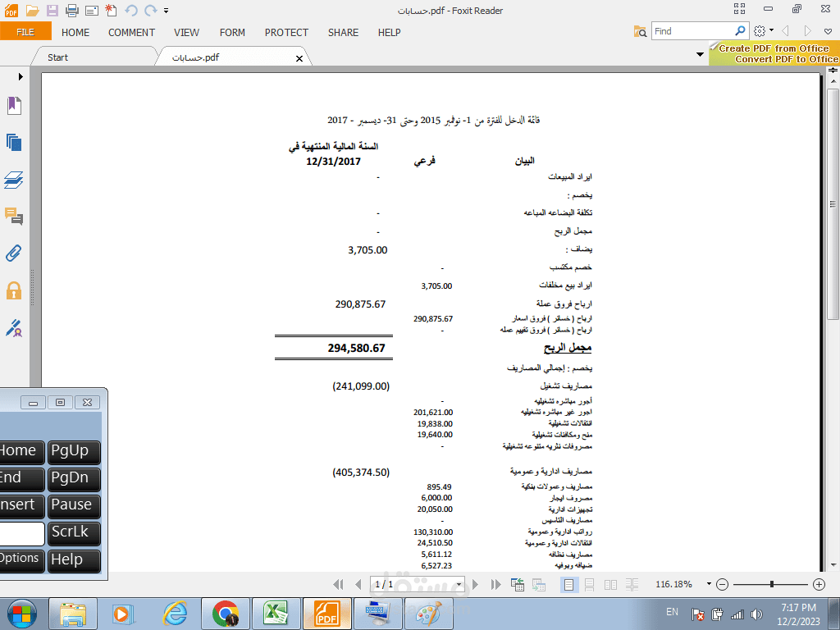The height and width of the screenshot is (630, 840).
Task: Open the HELP ribbon tab
Action: (390, 33)
